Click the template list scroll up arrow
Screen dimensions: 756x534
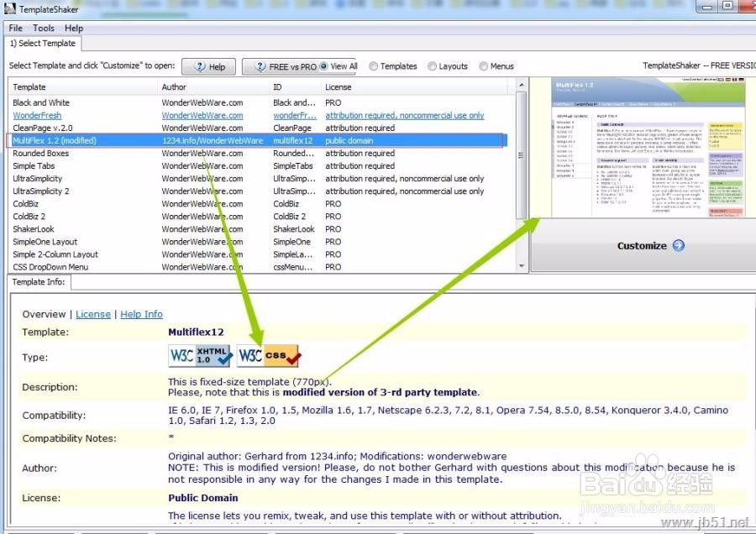pos(521,86)
